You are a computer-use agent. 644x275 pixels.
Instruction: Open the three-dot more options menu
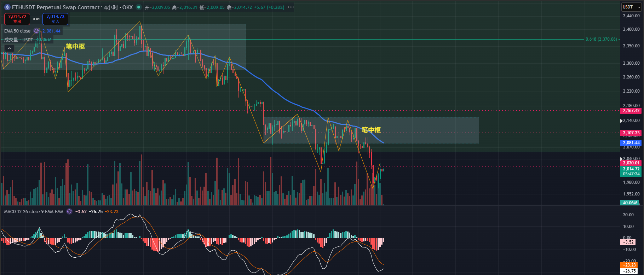[291, 7]
